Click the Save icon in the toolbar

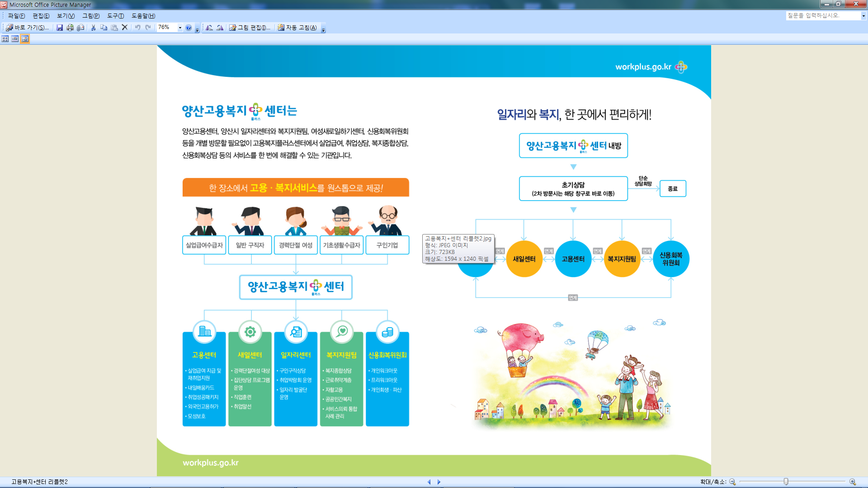click(59, 28)
